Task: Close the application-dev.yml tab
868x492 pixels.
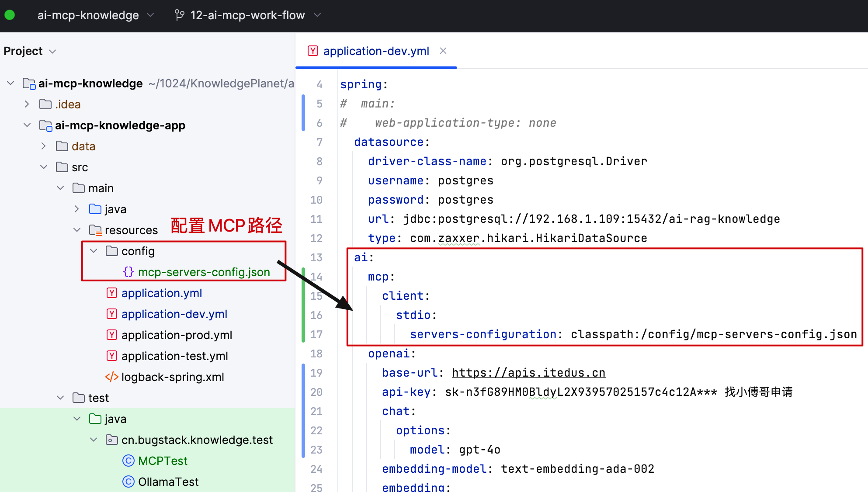Action: 443,51
